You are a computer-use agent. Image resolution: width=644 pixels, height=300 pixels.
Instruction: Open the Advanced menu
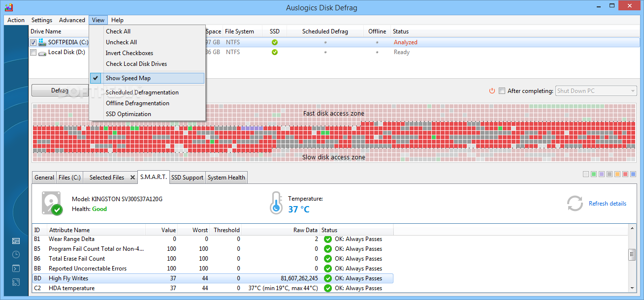[x=72, y=20]
